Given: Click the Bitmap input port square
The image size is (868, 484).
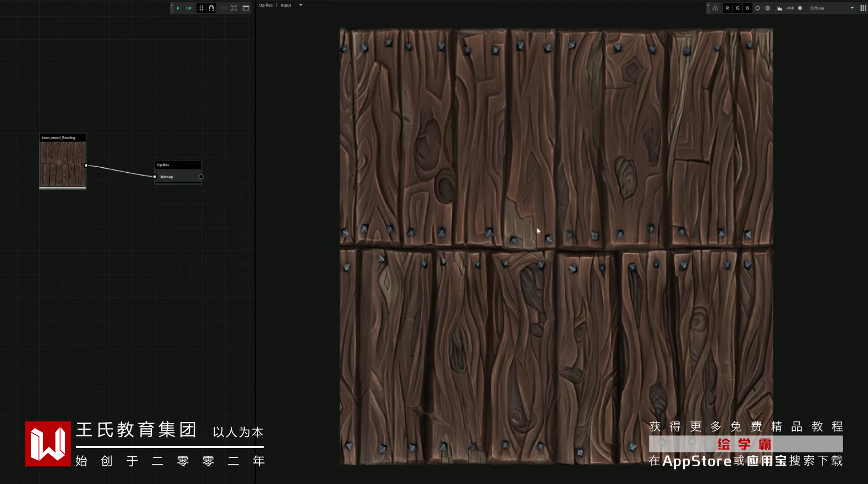Looking at the screenshot, I should pos(155,177).
